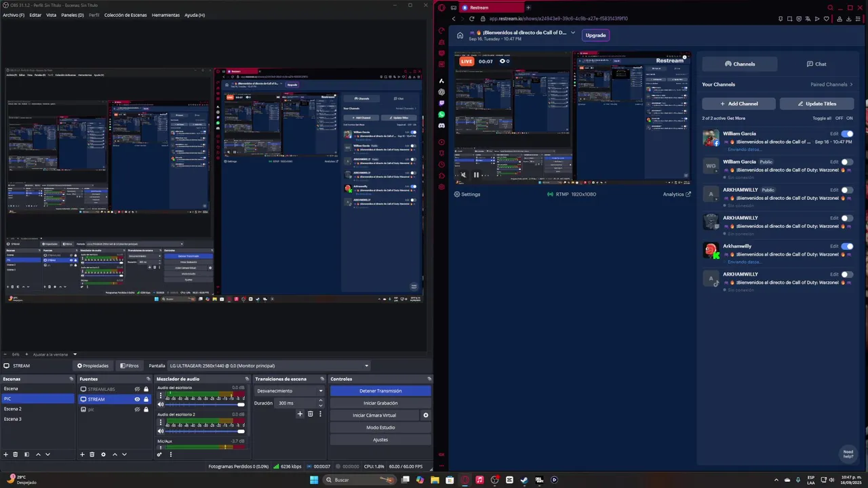868x488 pixels.
Task: Adjust Audio del escritorio volume slider
Action: [x=205, y=405]
